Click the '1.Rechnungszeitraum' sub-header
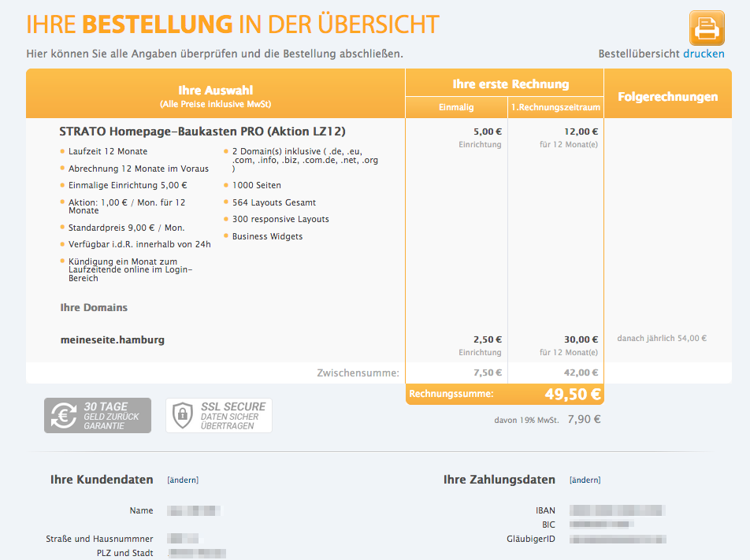Image resolution: width=750 pixels, height=560 pixels. [x=555, y=107]
